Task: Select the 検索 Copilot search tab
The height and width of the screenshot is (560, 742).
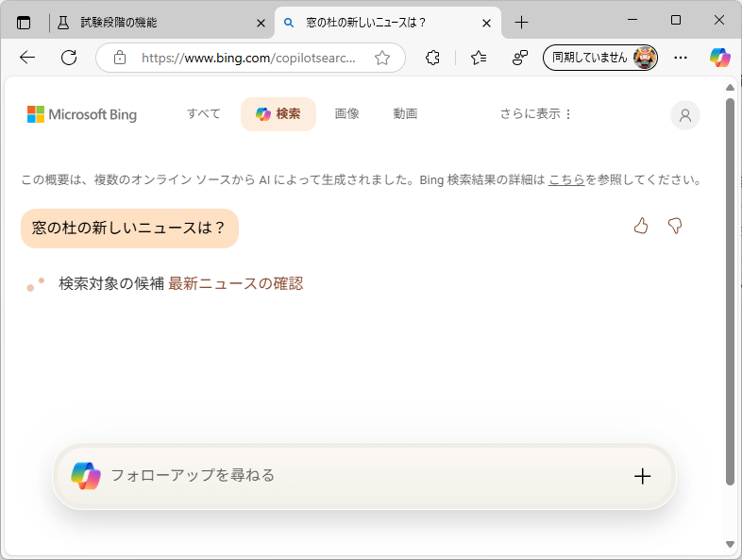Action: click(x=278, y=114)
